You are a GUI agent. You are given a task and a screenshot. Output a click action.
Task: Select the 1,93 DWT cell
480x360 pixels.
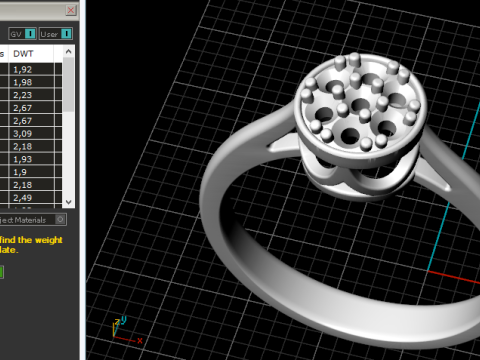[x=32, y=159]
